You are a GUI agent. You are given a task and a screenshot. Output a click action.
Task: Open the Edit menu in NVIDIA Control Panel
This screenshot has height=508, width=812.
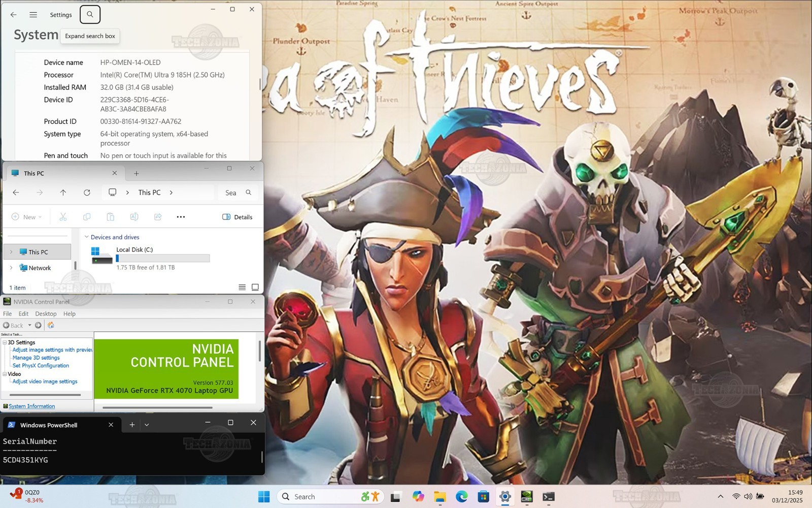click(x=23, y=314)
